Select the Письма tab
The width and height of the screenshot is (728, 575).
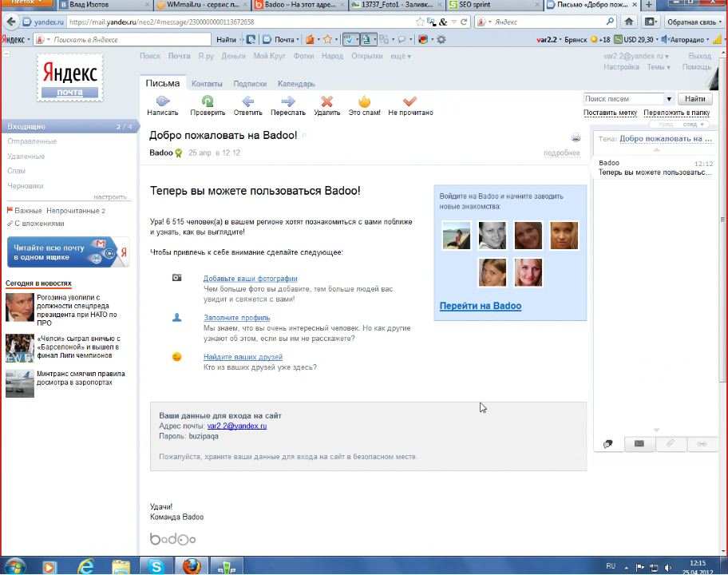click(x=163, y=84)
